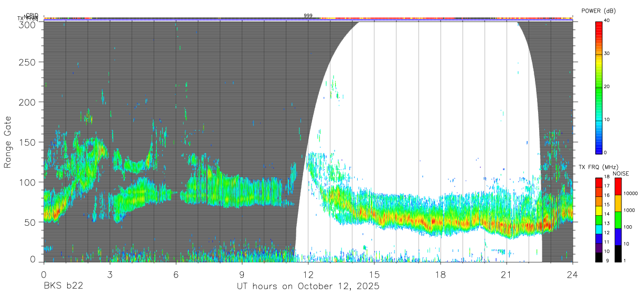Pick the red 17-18 MHz TX FRQ swatch
Image resolution: width=644 pixels, height=297 pixels.
point(598,183)
